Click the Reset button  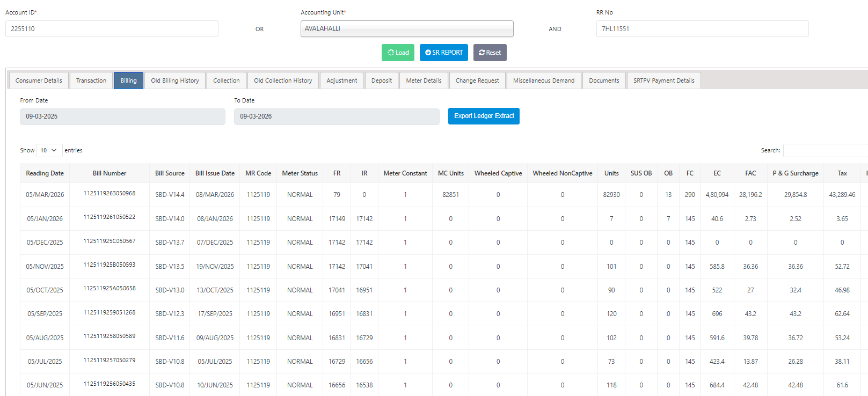(x=490, y=53)
